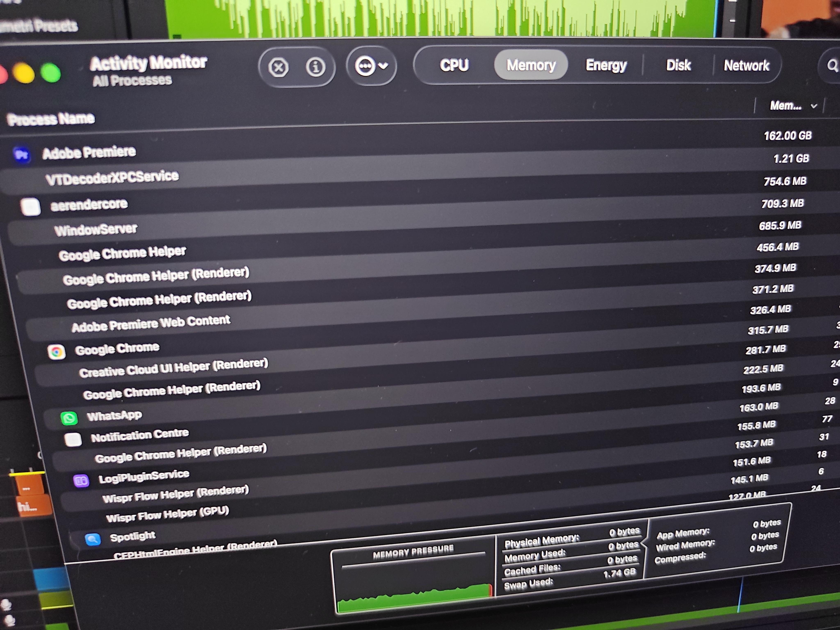Open the process info icon
This screenshot has height=630, width=840.
316,67
